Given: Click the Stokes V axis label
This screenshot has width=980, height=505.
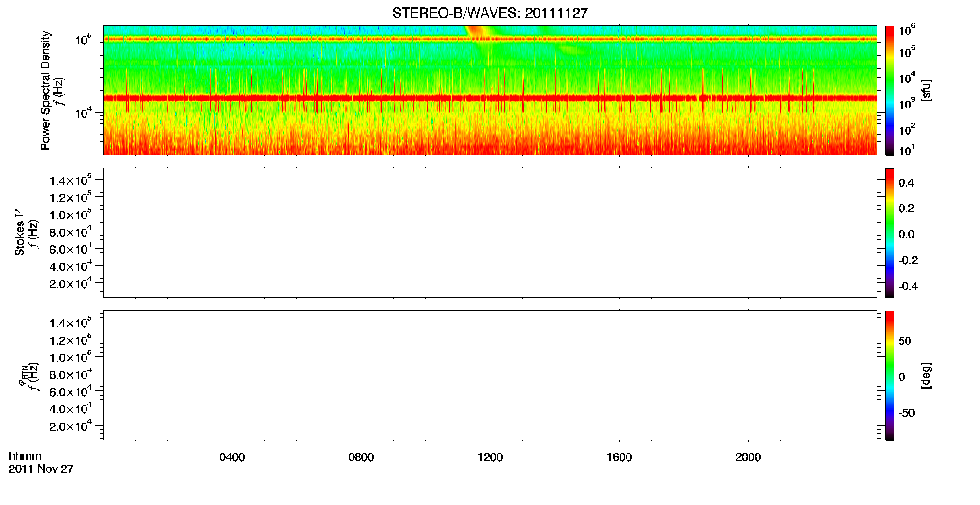Looking at the screenshot, I should coord(20,233).
